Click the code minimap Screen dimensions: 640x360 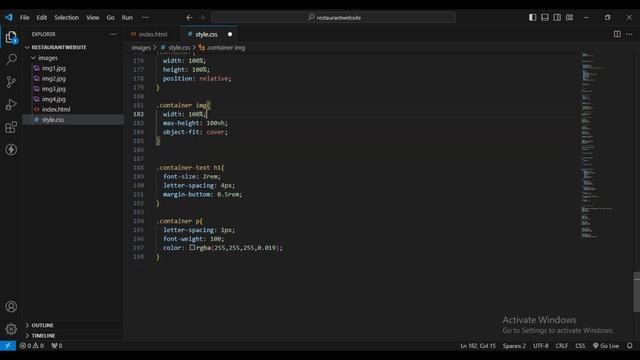coord(597,145)
